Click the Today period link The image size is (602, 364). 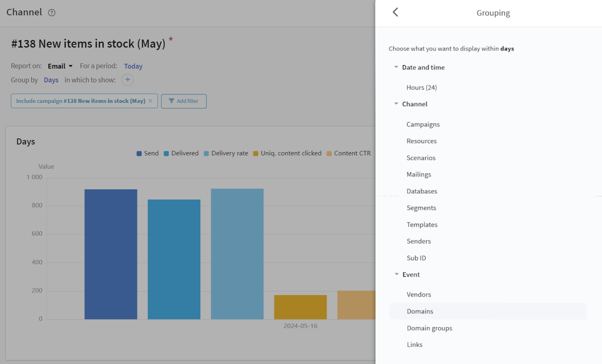pos(133,66)
